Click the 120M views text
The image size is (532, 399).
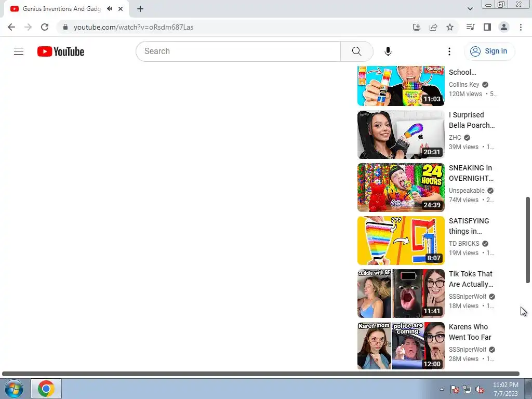click(x=465, y=94)
